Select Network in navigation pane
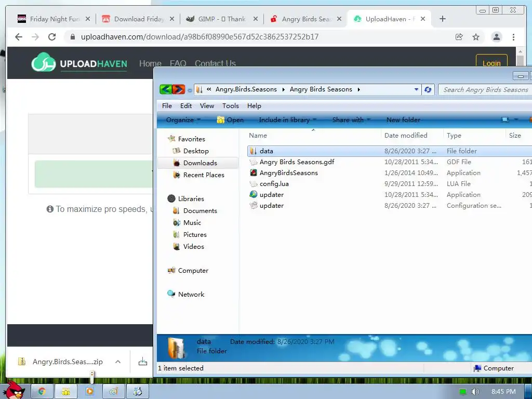The height and width of the screenshot is (399, 532). click(191, 295)
